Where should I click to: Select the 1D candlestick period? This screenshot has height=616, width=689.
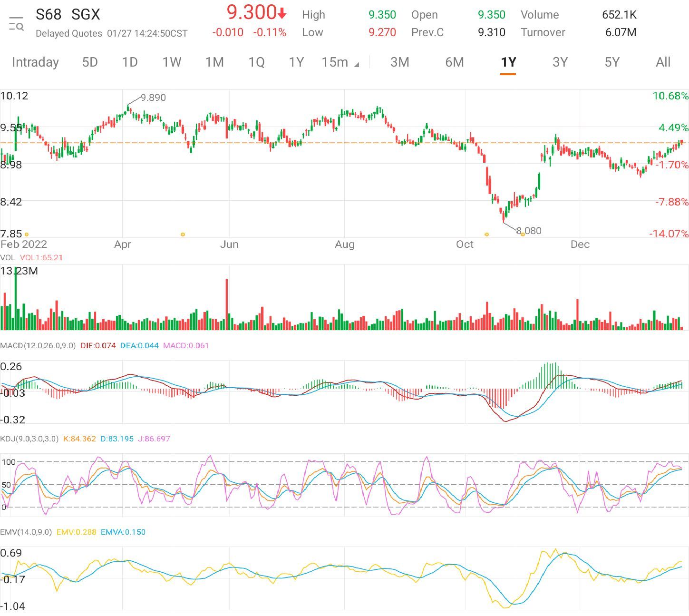click(x=130, y=62)
